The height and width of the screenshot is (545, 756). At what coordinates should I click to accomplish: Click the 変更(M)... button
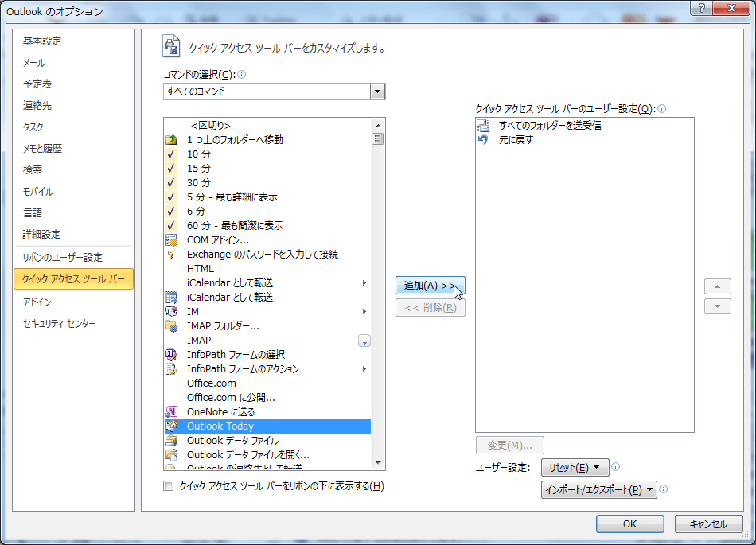(x=509, y=446)
